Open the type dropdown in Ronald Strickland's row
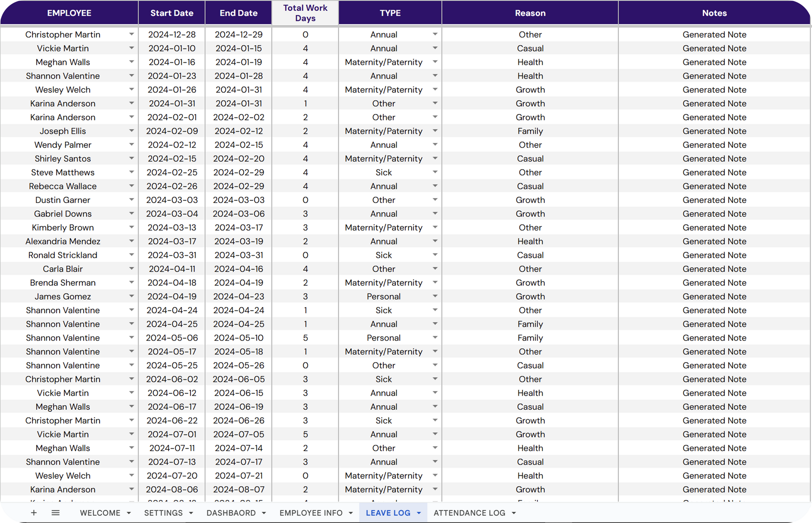 tap(435, 255)
